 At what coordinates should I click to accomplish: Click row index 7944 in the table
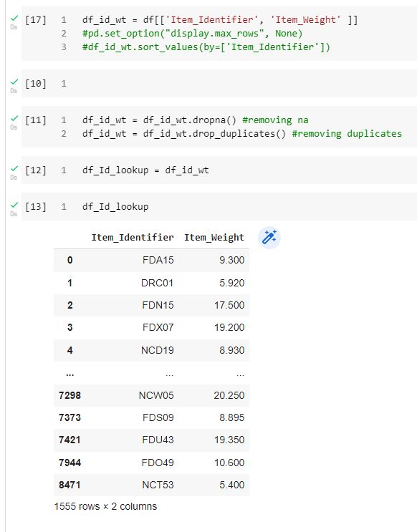69,463
